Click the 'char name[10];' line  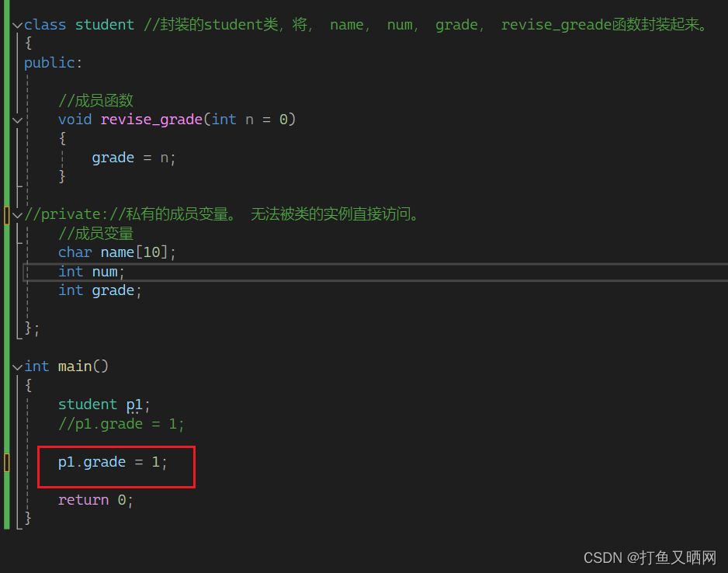(x=117, y=252)
